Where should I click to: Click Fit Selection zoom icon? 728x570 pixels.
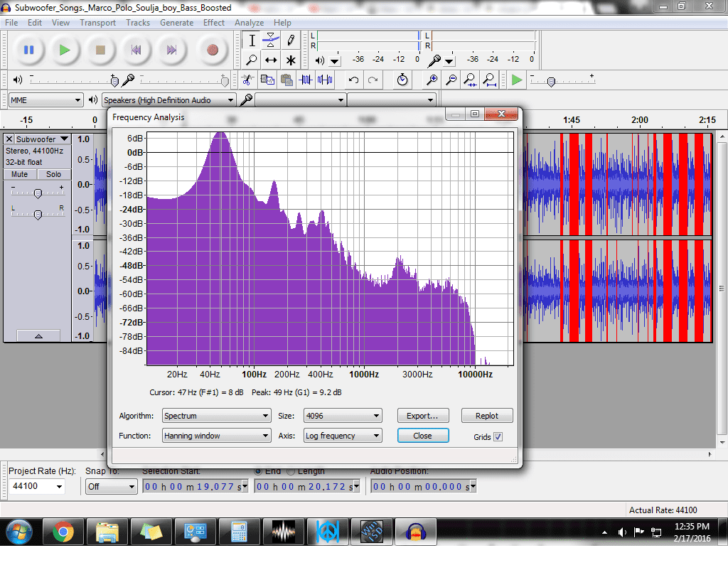[471, 80]
